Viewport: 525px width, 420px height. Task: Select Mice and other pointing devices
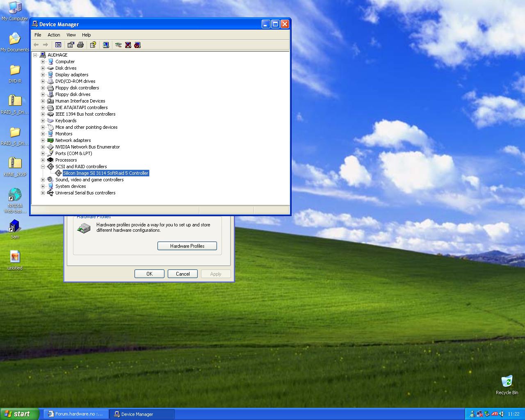[86, 127]
